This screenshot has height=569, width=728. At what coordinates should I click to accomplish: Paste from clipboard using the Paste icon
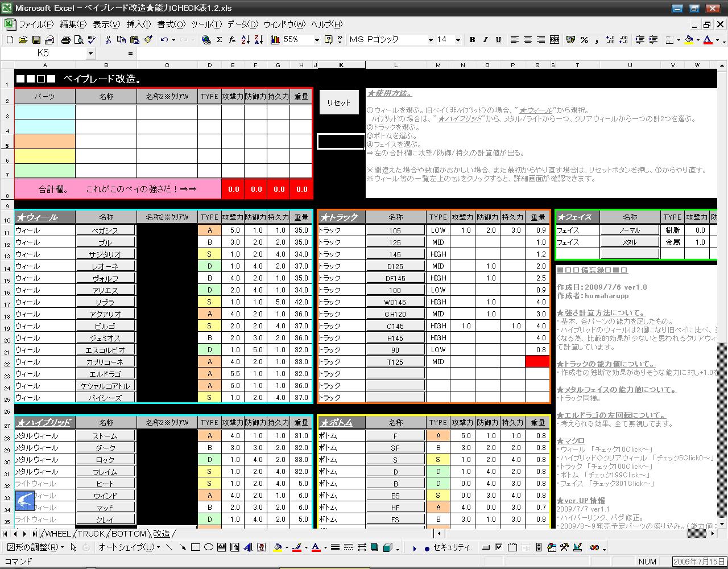coord(134,40)
